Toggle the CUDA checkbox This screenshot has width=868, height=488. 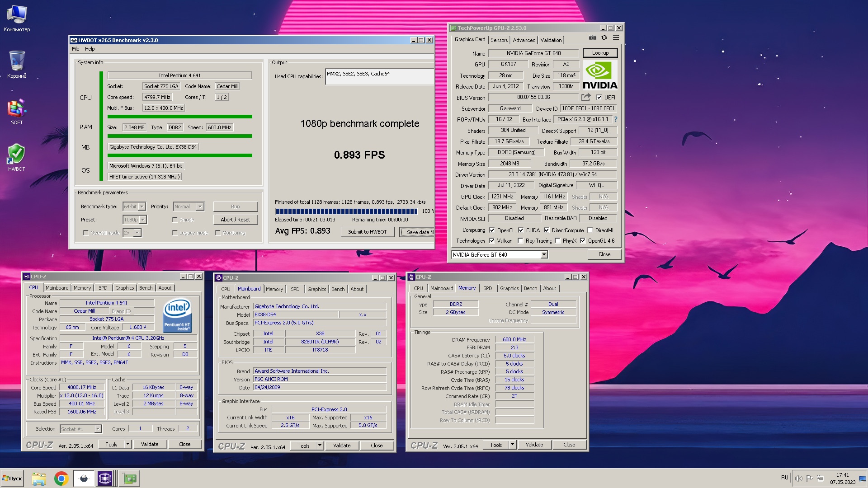(521, 230)
